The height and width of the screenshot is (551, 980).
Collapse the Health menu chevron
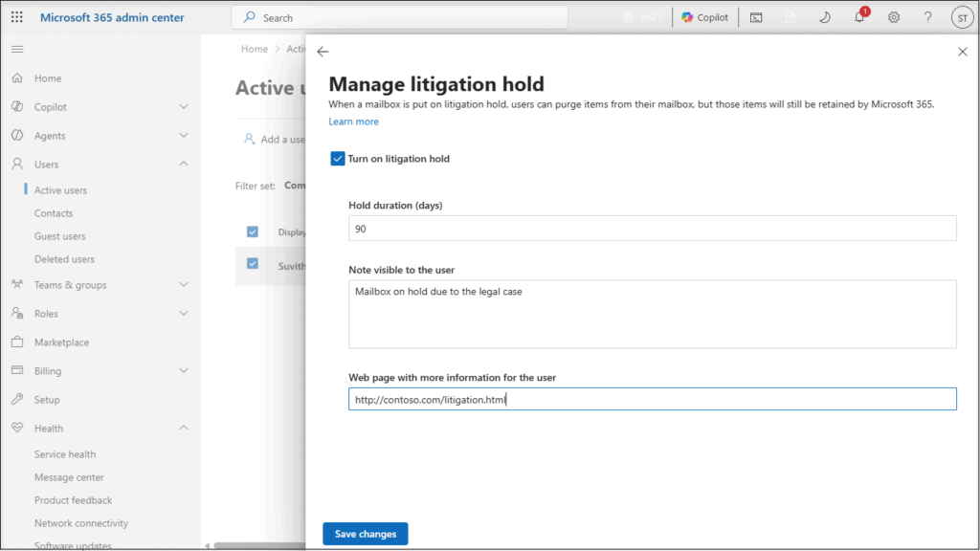point(184,428)
